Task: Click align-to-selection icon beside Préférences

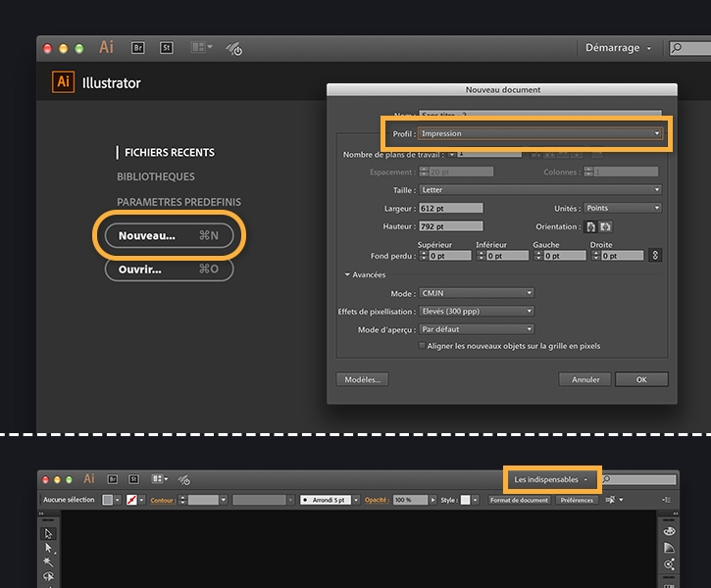Action: (610, 500)
